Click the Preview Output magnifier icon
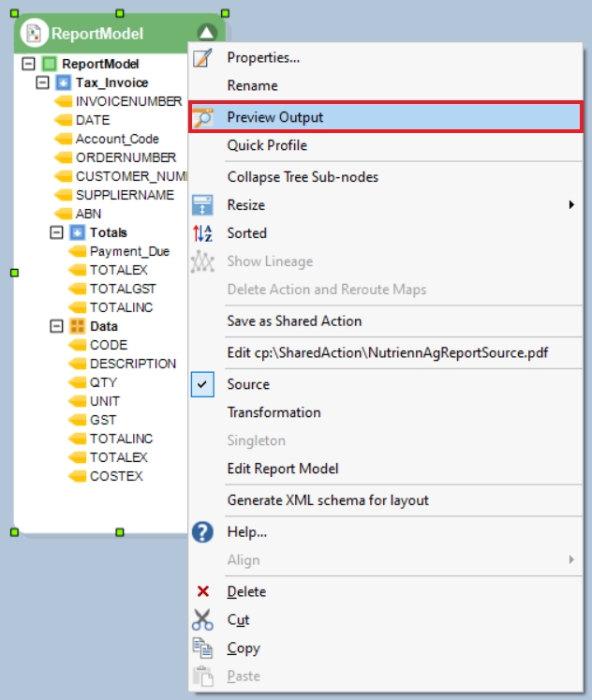 (203, 117)
